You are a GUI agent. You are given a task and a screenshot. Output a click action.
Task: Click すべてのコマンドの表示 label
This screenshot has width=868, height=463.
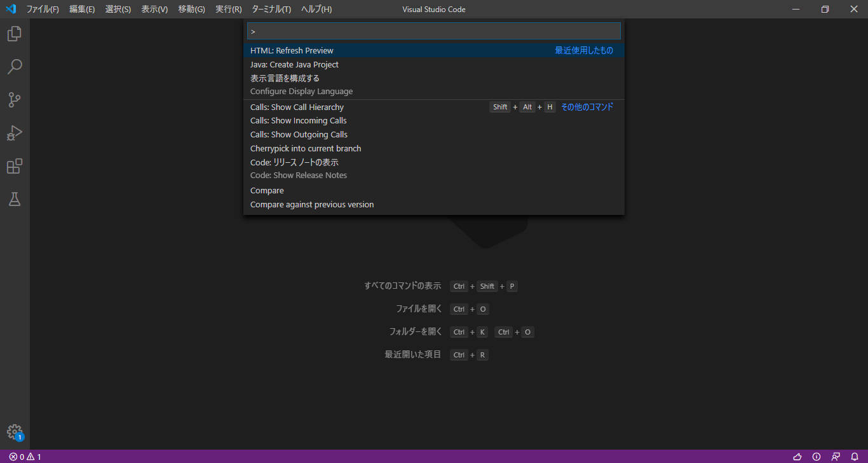[x=403, y=286]
